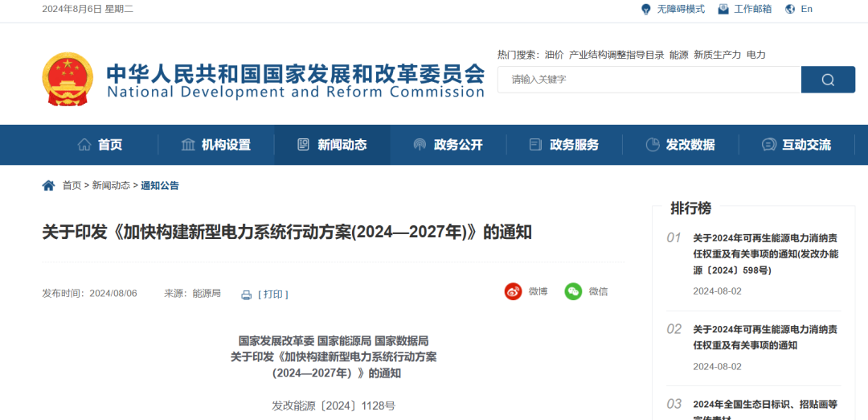This screenshot has height=420, width=868.
Task: Click the 排行榜 sidebar heading
Action: (x=691, y=208)
